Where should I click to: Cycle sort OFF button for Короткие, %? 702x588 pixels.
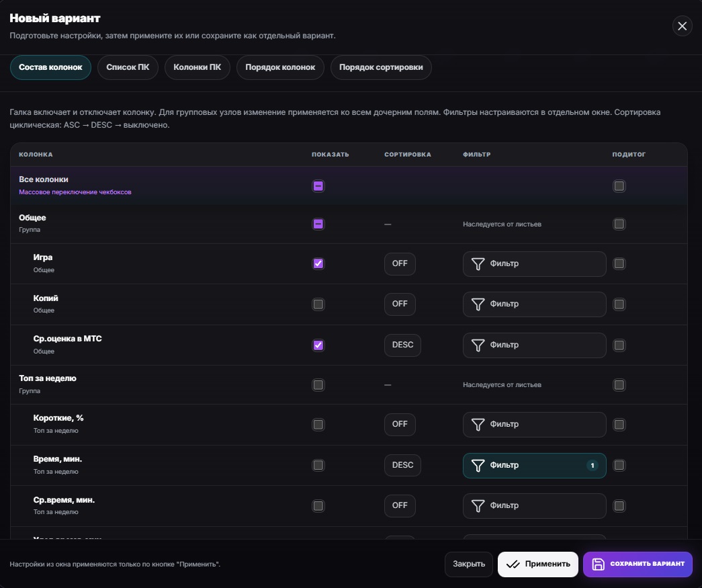[400, 424]
